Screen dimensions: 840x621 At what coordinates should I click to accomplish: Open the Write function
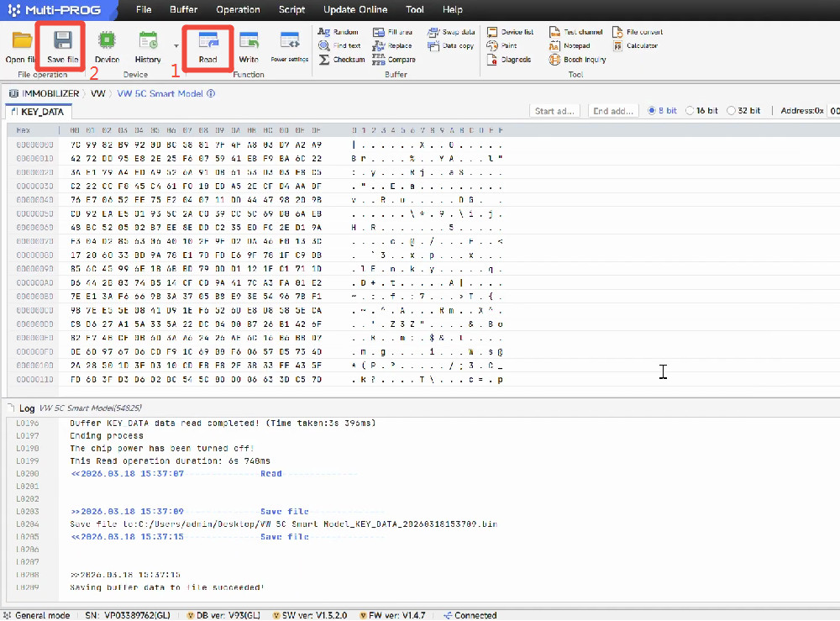(249, 47)
